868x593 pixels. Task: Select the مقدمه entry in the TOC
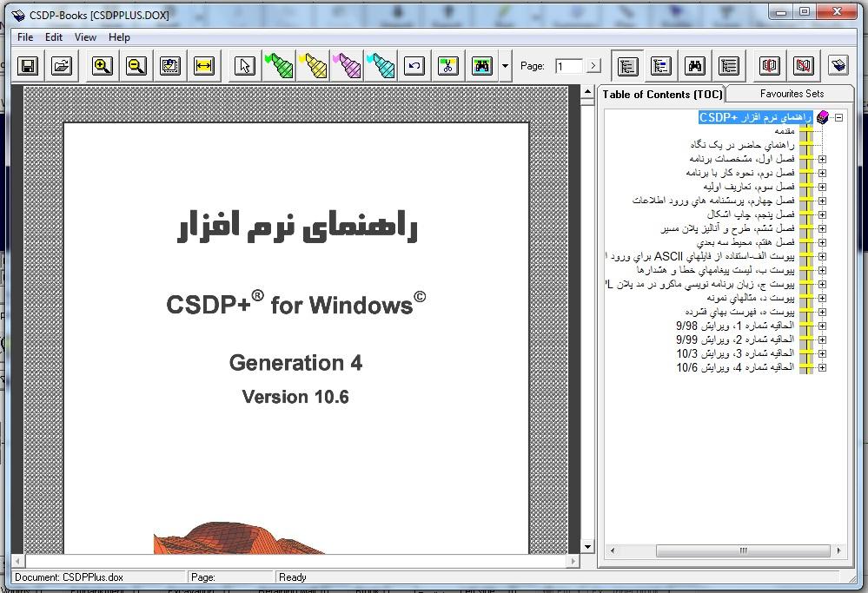(x=784, y=131)
